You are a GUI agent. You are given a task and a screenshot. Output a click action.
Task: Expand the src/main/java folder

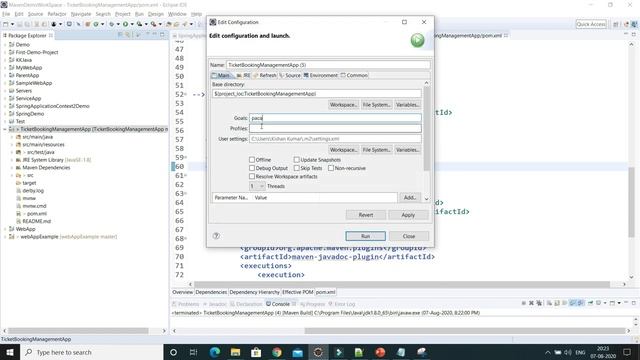[x=12, y=137]
